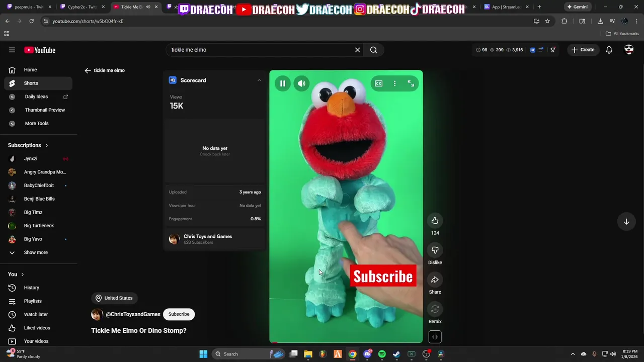Open Gemini in Chrome
This screenshot has height=362, width=644.
point(577,7)
